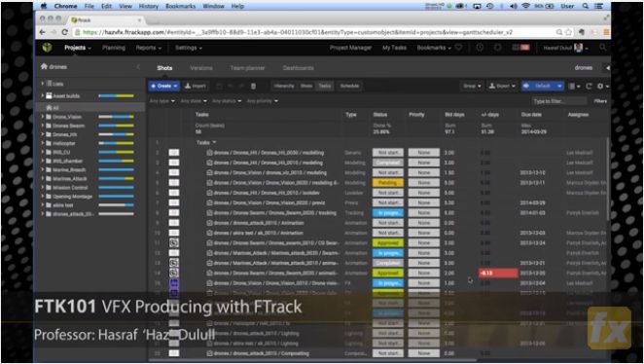Click the Type to filter input
644x364 pixels.
tap(559, 101)
